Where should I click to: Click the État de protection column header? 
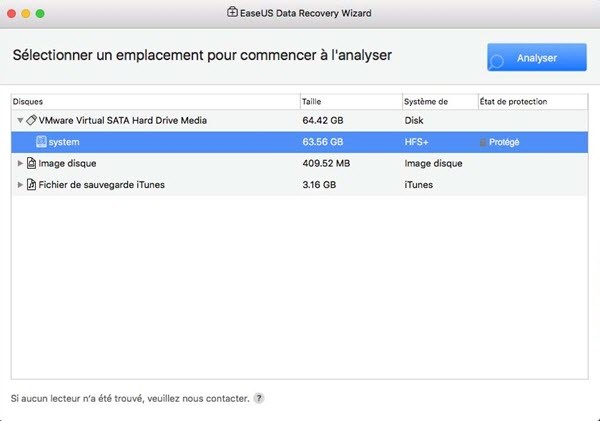[533, 102]
